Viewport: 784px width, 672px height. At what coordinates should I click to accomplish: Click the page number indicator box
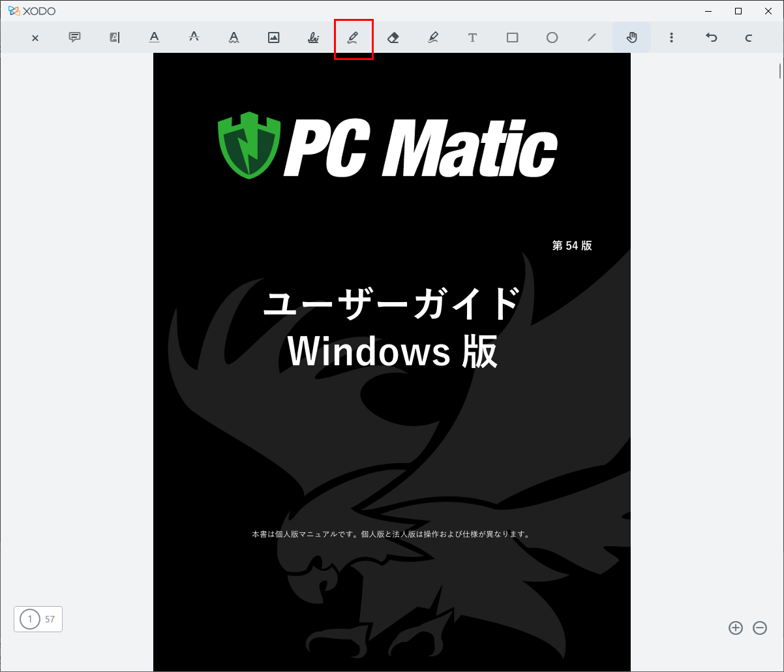(x=38, y=619)
